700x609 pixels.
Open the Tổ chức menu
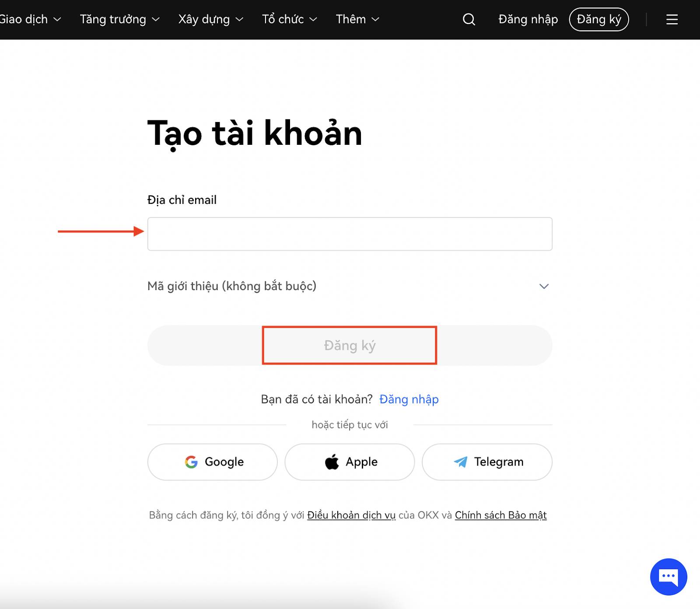(x=289, y=19)
